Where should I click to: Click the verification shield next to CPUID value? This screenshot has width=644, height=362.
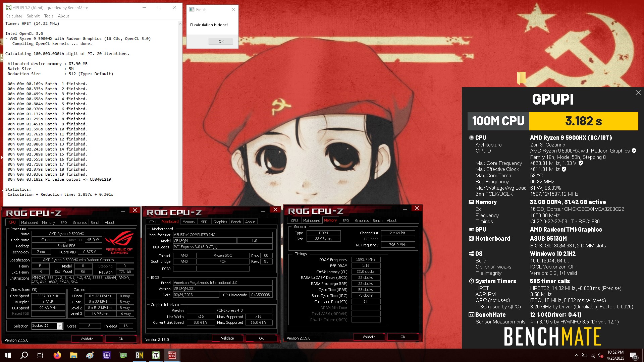[634, 151]
